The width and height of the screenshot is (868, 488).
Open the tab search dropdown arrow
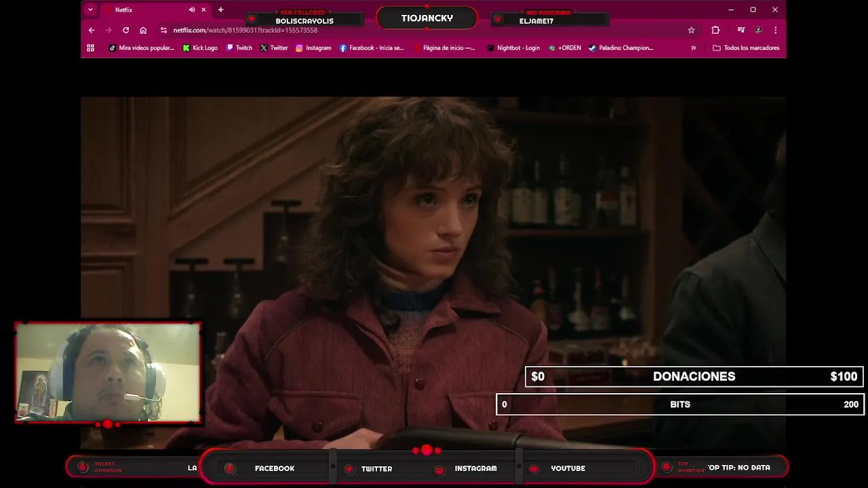90,9
